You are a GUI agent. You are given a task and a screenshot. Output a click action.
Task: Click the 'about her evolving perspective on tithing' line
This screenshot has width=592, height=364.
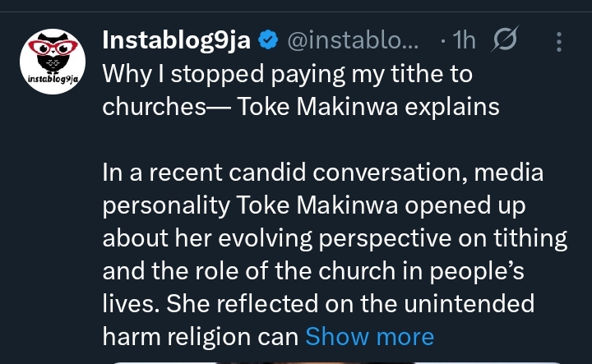point(335,238)
